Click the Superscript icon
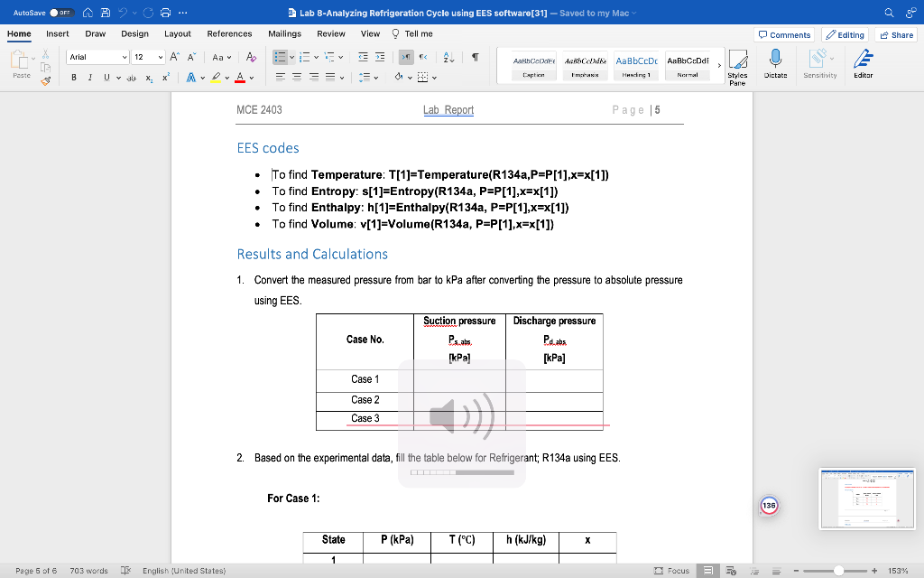The image size is (924, 578). click(166, 78)
